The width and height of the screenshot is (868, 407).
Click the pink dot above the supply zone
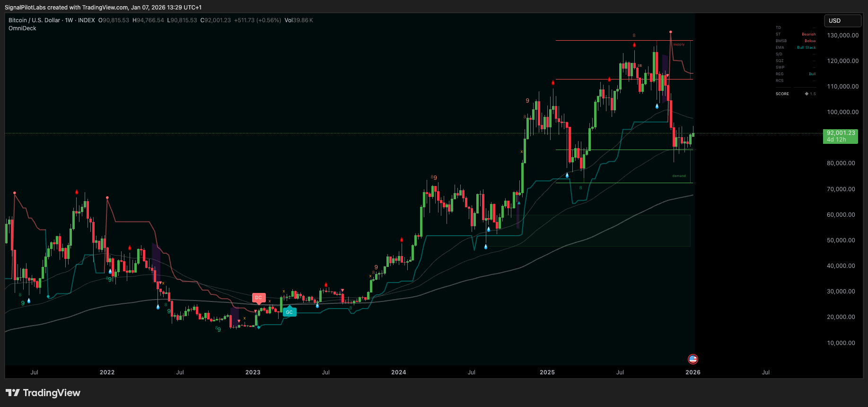point(670,32)
